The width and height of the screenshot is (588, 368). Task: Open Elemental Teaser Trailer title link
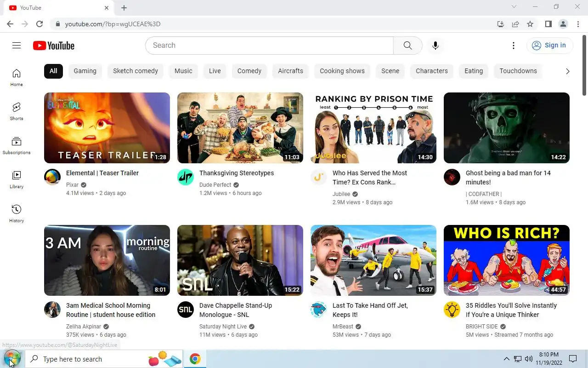(102, 173)
